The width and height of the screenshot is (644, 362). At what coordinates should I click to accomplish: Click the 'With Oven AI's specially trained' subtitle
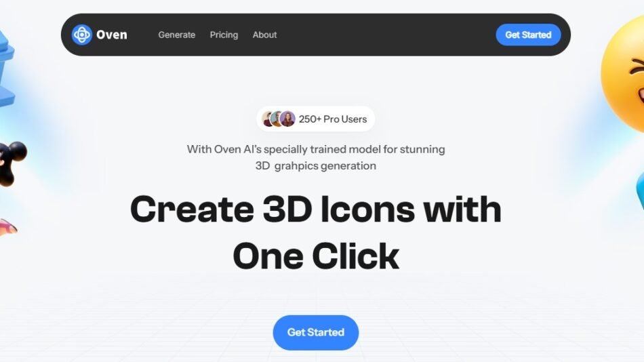click(316, 149)
